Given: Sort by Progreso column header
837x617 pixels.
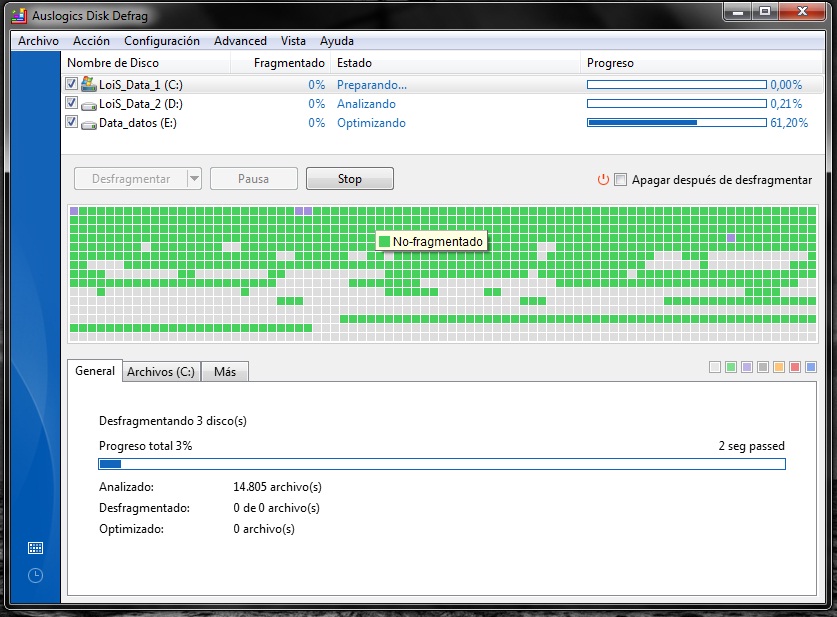Looking at the screenshot, I should pyautogui.click(x=701, y=63).
